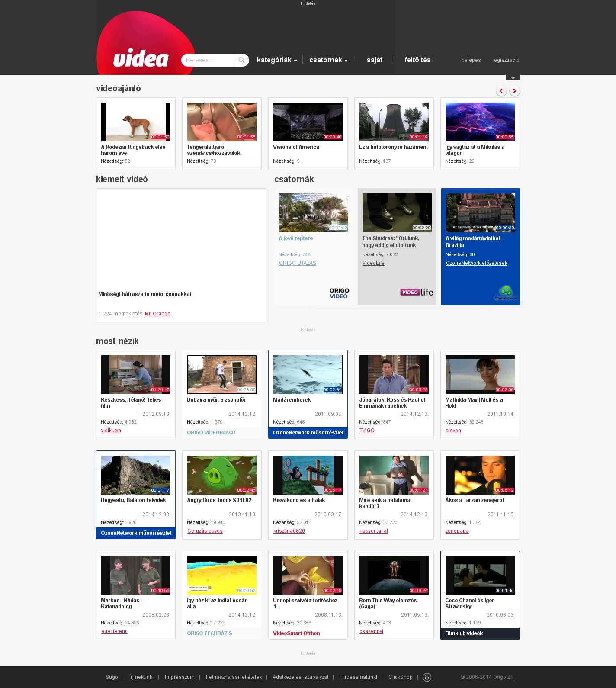The width and height of the screenshot is (616, 688).
Task: Open the feltöltés menu item
Action: pos(417,60)
